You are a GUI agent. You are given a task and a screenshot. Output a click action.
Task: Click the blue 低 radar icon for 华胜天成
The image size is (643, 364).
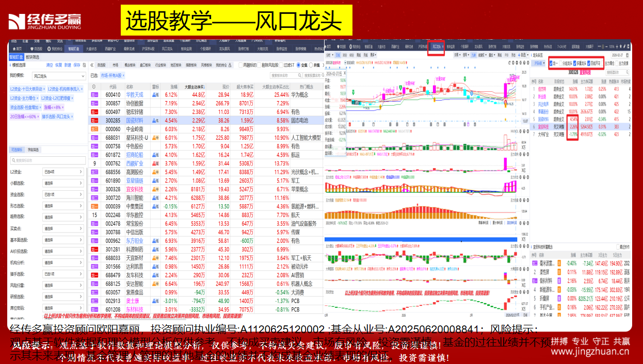(x=155, y=95)
